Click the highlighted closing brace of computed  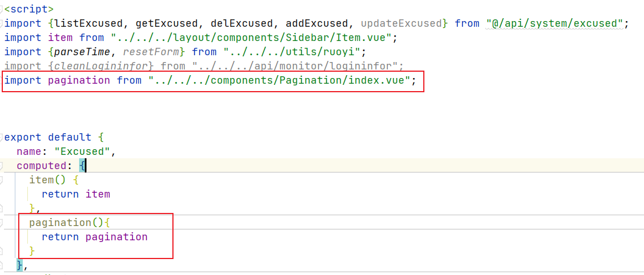click(20, 265)
